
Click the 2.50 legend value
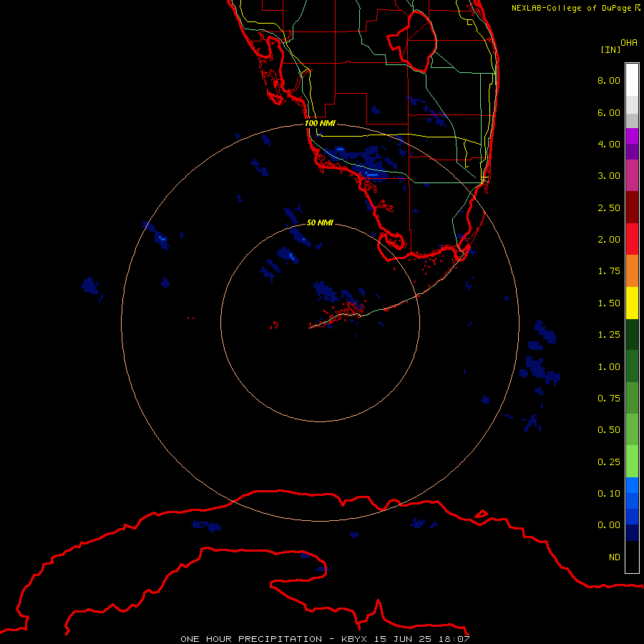coord(609,208)
